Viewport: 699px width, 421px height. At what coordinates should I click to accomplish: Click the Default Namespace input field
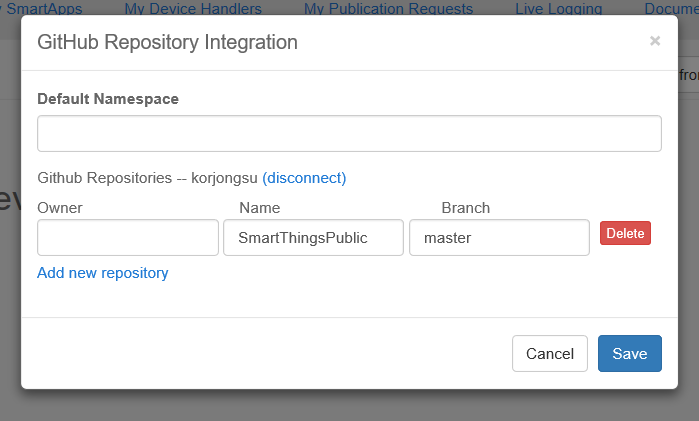click(x=349, y=133)
